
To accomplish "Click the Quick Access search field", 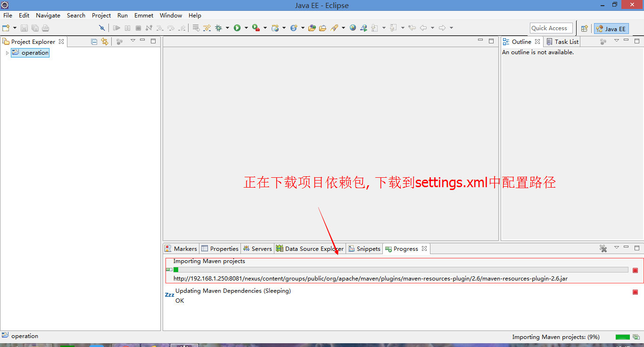I will (x=551, y=28).
